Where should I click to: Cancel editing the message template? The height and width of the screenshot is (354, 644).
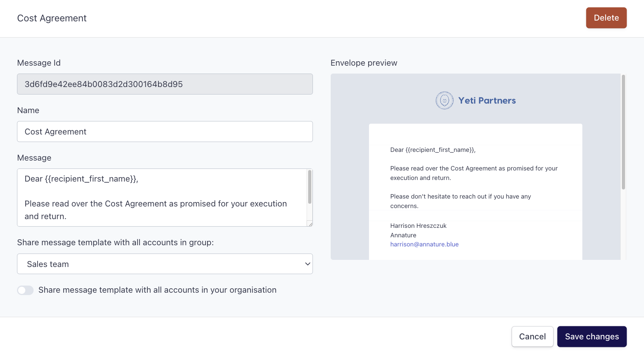532,337
